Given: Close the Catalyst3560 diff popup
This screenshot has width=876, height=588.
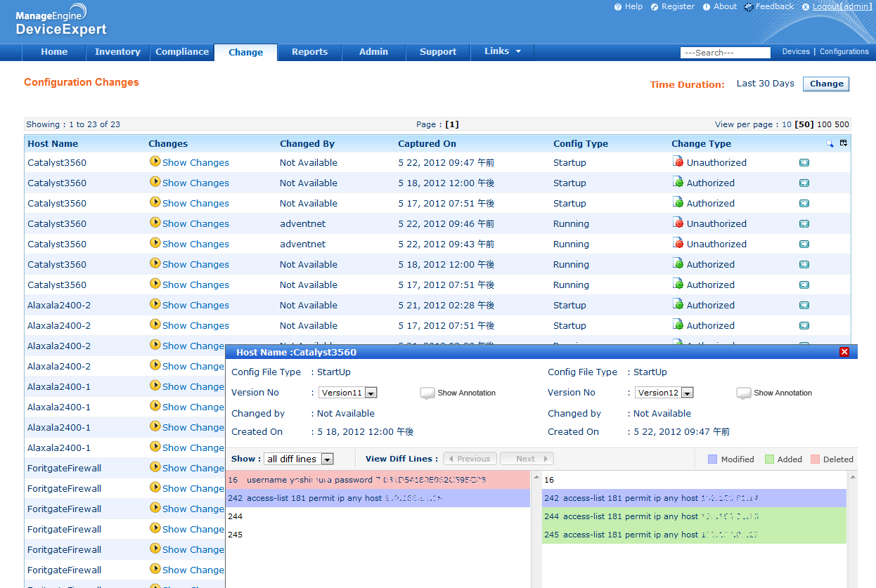Looking at the screenshot, I should tap(844, 352).
